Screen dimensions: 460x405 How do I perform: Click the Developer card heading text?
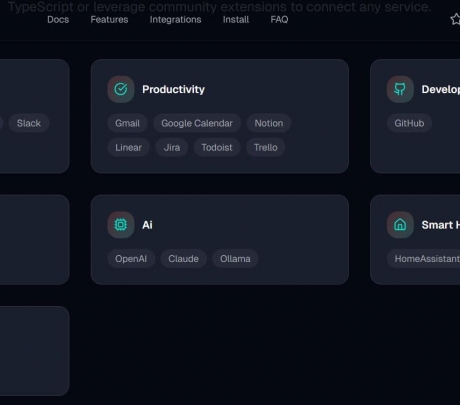tap(441, 89)
